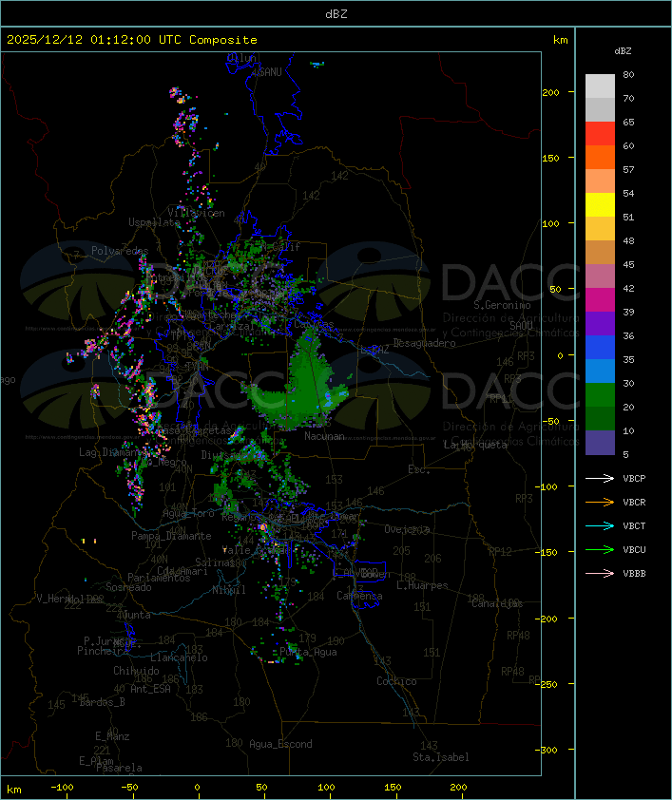Click the 'Punta_Agua' map label

click(x=308, y=652)
